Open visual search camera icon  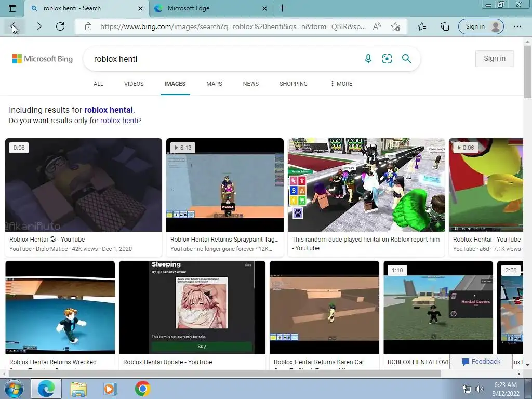click(x=387, y=59)
